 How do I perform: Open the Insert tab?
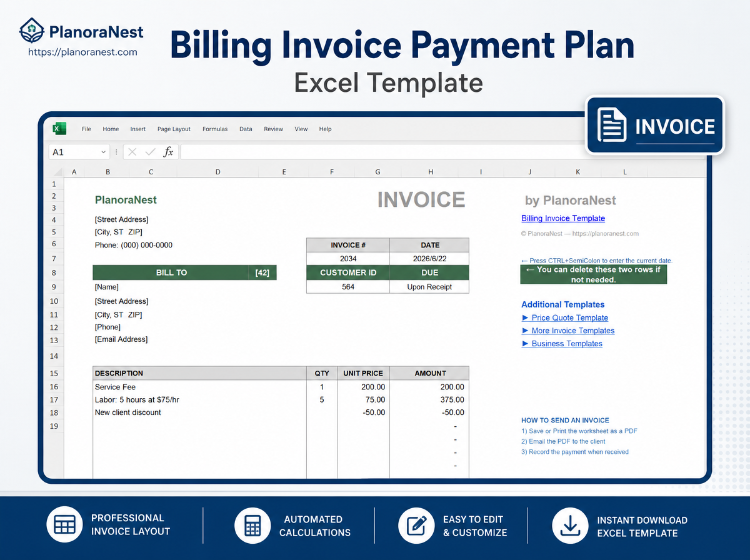tap(138, 129)
